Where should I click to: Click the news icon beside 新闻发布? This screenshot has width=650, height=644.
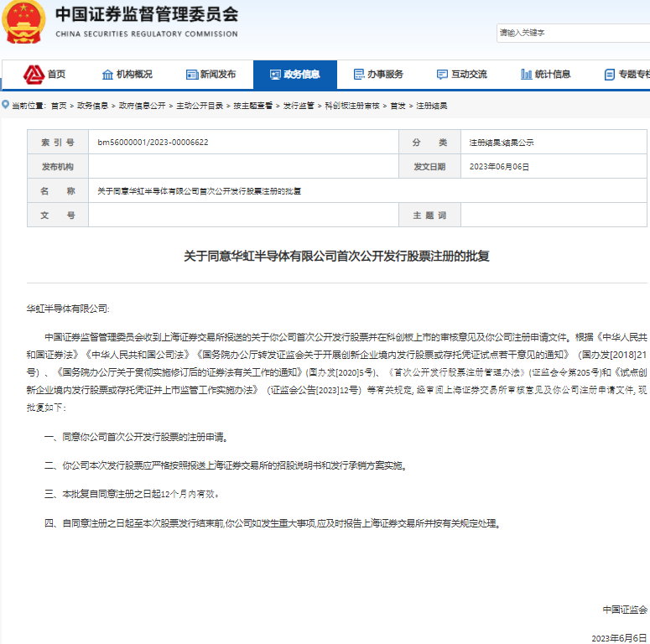[191, 75]
